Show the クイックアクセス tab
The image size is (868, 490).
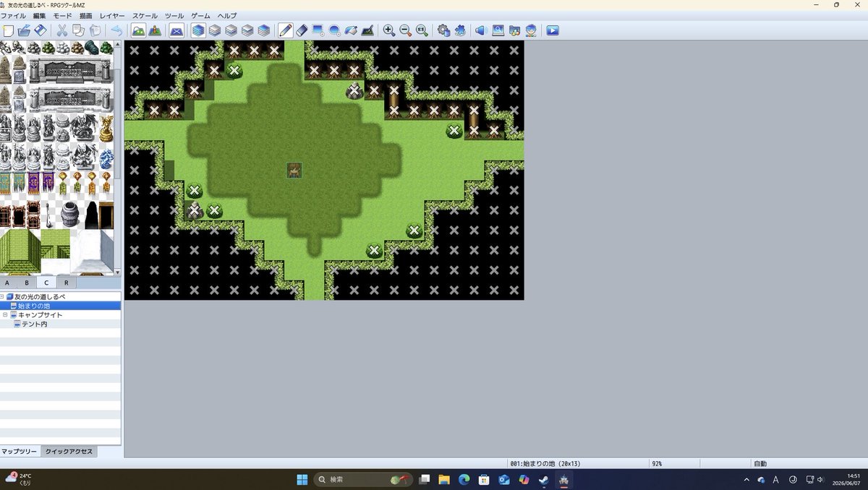pyautogui.click(x=69, y=451)
